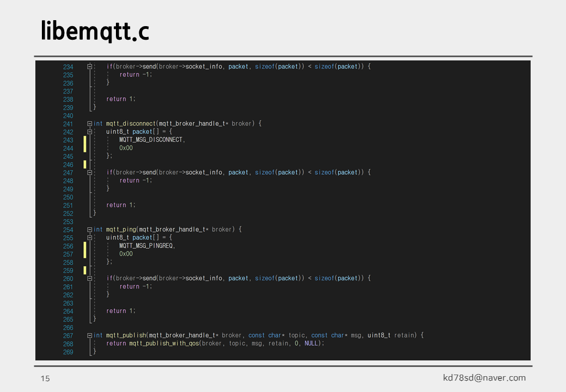Click mqtt_publish function name on line 267
Screen dimensions: 566x392
coord(126,335)
